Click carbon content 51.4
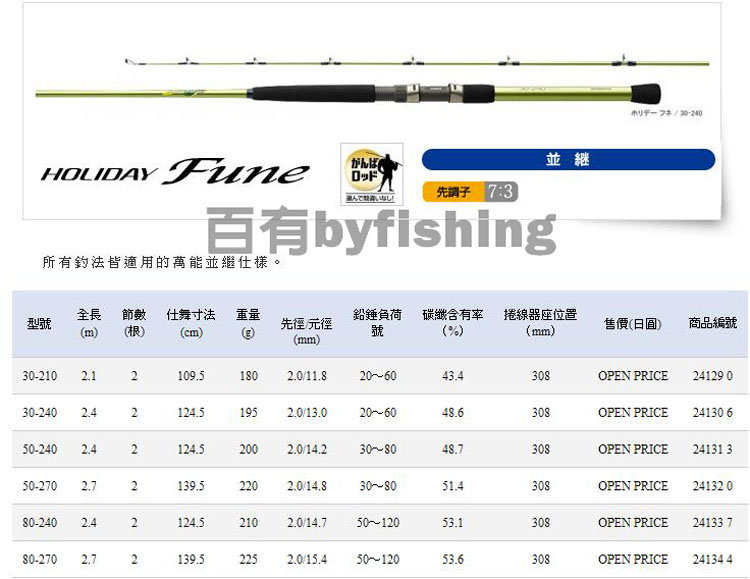This screenshot has width=750, height=579. click(452, 486)
